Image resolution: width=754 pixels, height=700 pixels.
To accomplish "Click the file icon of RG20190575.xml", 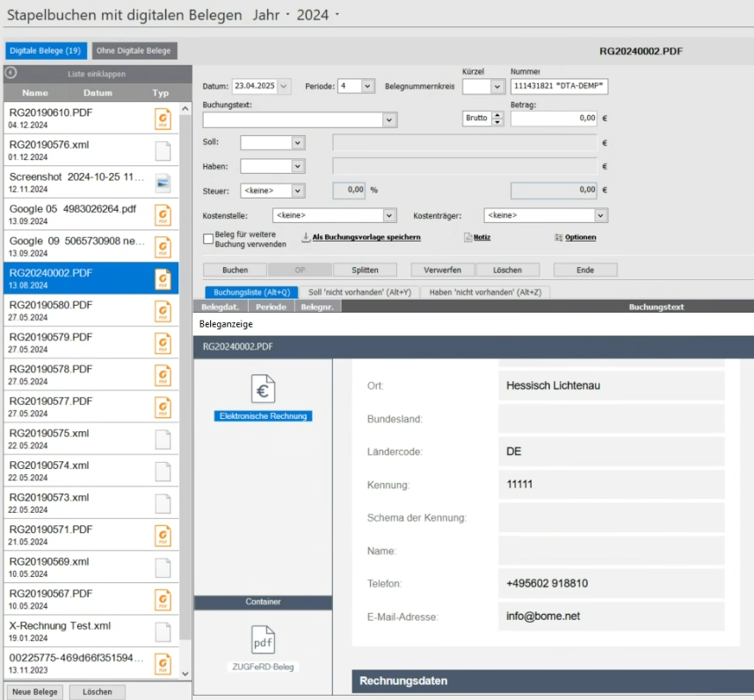I will pos(163,440).
